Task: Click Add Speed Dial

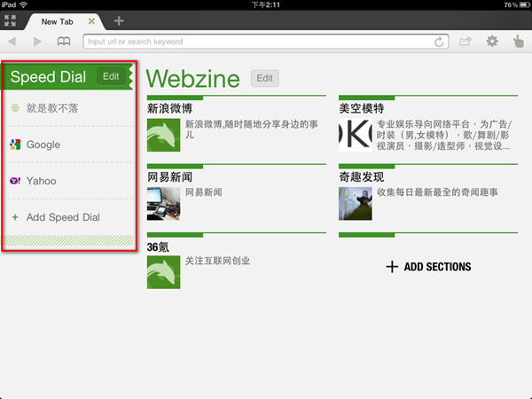Action: pyautogui.click(x=63, y=217)
